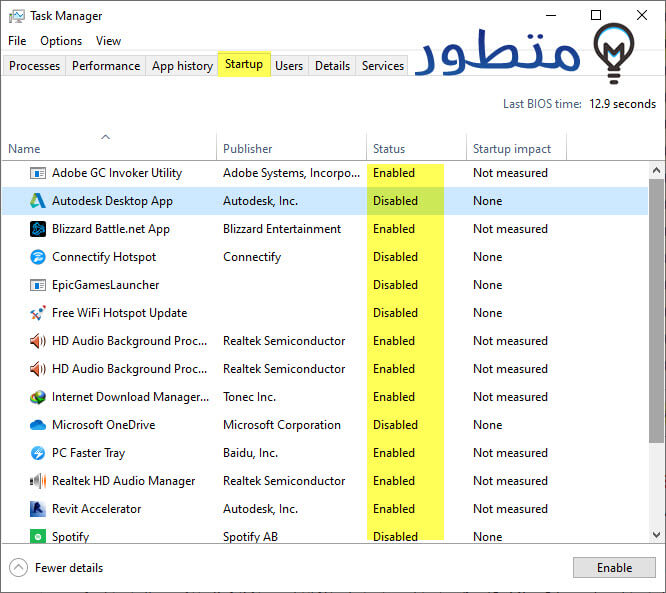Switch to the Details tab
The width and height of the screenshot is (666, 593).
click(x=333, y=66)
